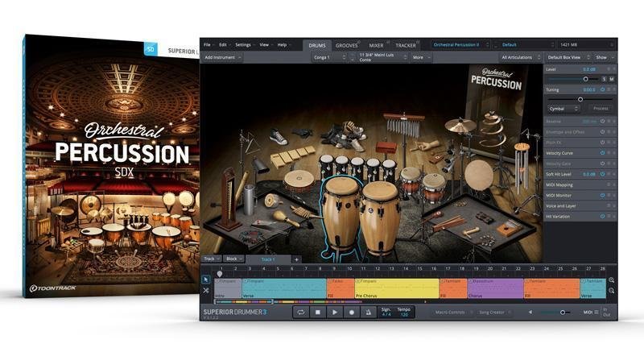Toggle Velocity Curve power button
Viewport: 644px width, 352px height.
pyautogui.click(x=601, y=152)
